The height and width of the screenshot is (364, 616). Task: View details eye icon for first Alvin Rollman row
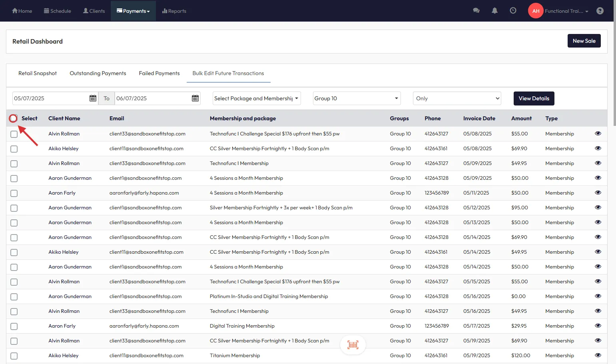[598, 133]
